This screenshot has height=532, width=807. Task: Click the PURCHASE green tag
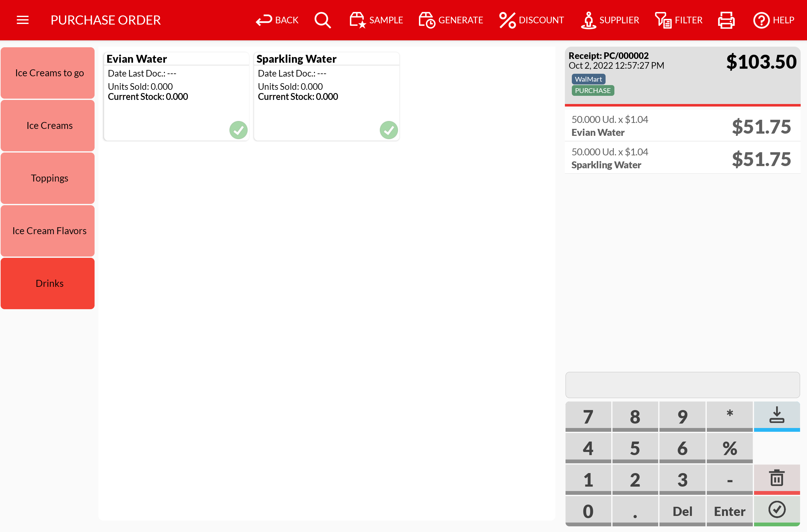pyautogui.click(x=593, y=90)
